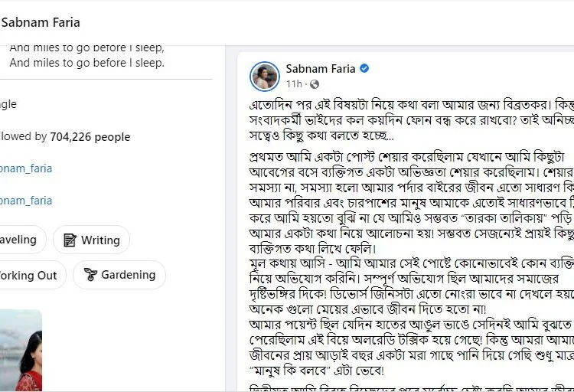The image size is (574, 392).
Task: Click the public globe privacy icon
Action: tap(315, 85)
